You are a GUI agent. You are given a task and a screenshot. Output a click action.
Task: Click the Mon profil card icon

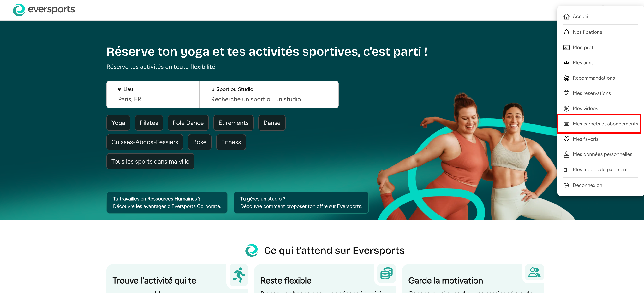point(566,48)
